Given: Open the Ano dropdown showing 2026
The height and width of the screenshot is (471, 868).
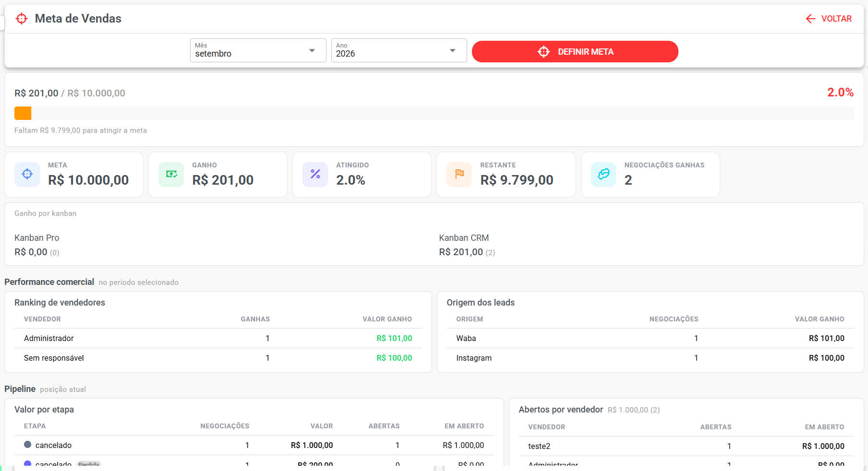Looking at the screenshot, I should (x=399, y=50).
